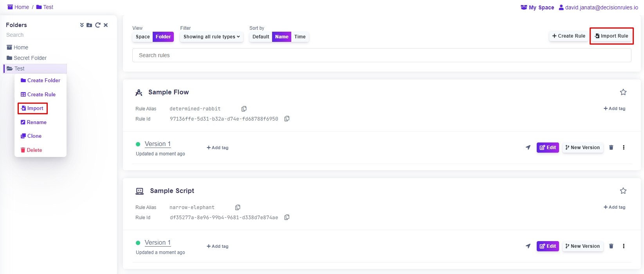Copy the Sample Script rule ID
The width and height of the screenshot is (644, 274).
click(x=287, y=217)
